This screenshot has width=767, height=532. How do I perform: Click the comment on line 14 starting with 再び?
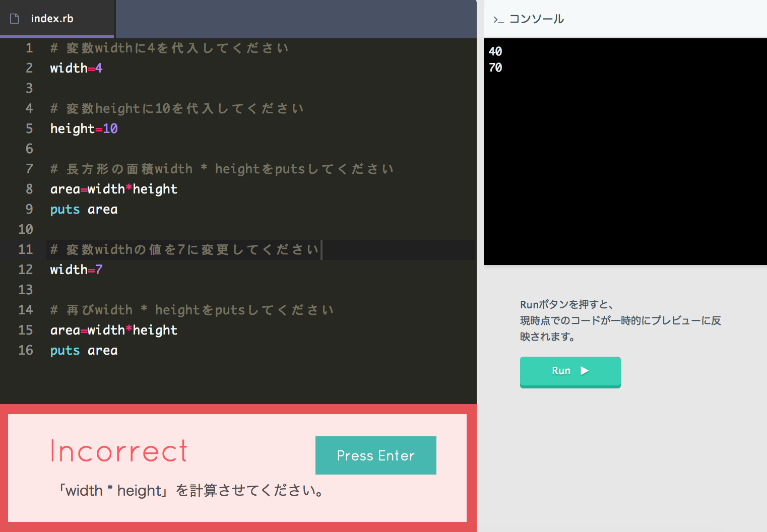pos(192,310)
